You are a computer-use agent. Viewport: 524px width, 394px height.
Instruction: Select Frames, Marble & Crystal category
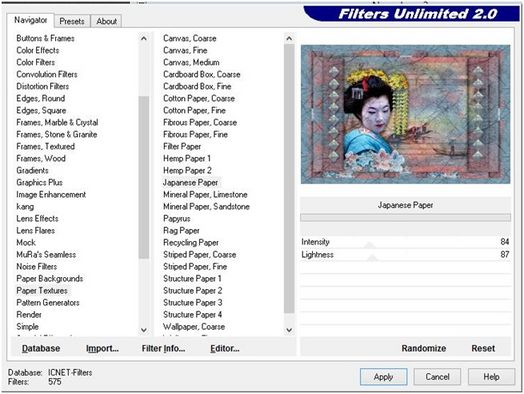click(57, 123)
